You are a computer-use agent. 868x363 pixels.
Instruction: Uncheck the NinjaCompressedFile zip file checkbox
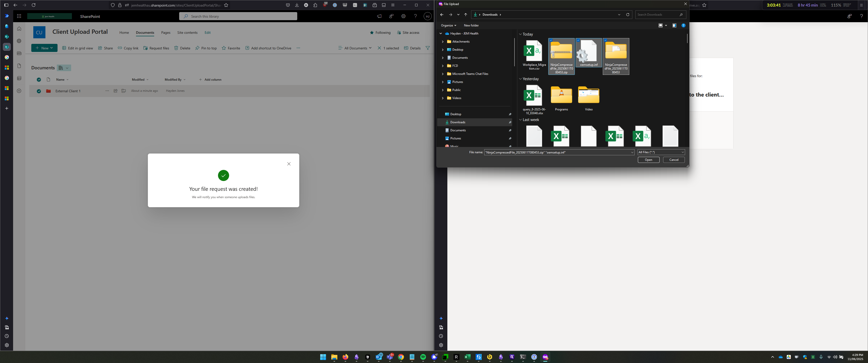coord(551,40)
